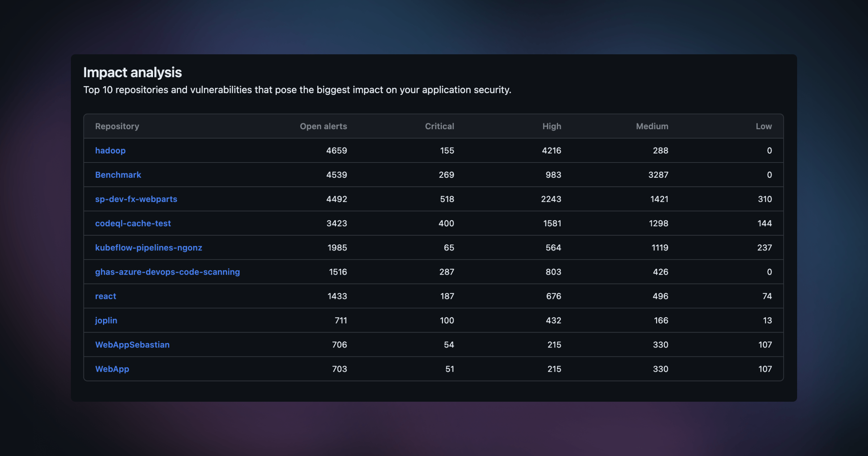The height and width of the screenshot is (456, 868).
Task: Open the kubeflow-pipelines-ngonz repository link
Action: [149, 248]
